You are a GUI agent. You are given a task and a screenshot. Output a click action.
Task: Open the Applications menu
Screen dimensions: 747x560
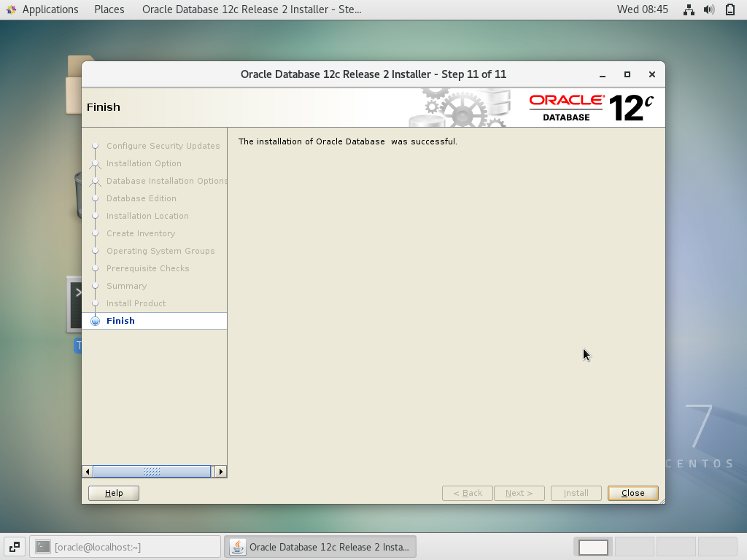[50, 9]
